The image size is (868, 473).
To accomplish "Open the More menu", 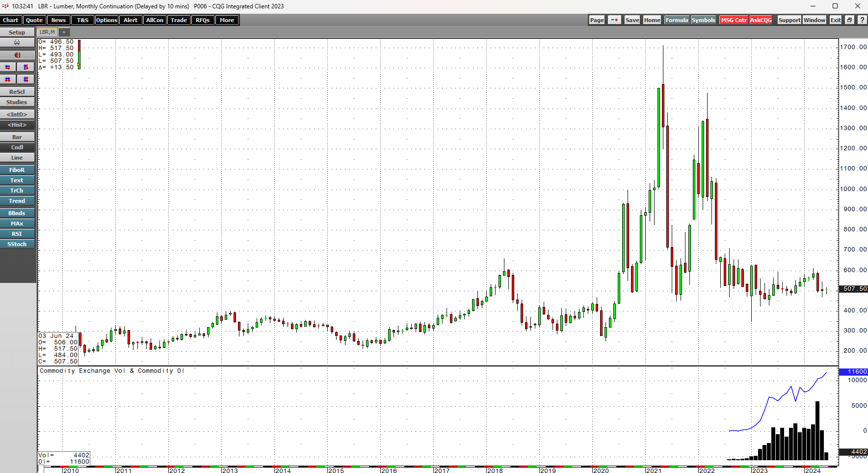I will click(x=227, y=20).
